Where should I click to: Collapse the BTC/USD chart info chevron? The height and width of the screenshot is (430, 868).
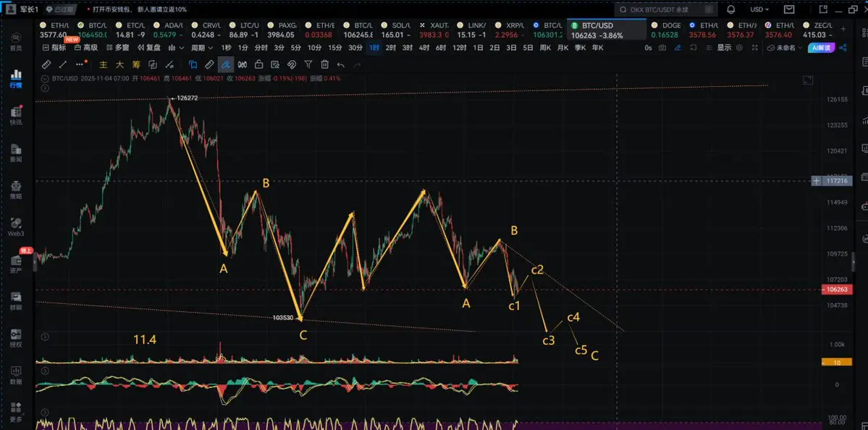45,78
